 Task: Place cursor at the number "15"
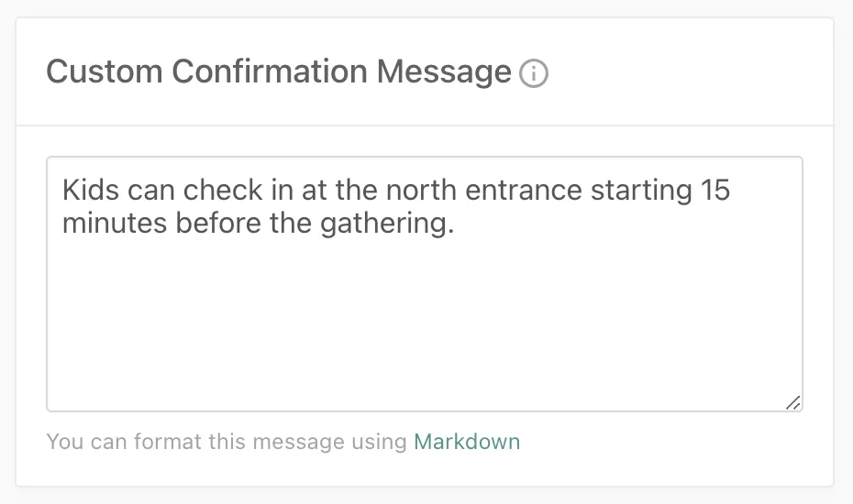click(x=715, y=191)
